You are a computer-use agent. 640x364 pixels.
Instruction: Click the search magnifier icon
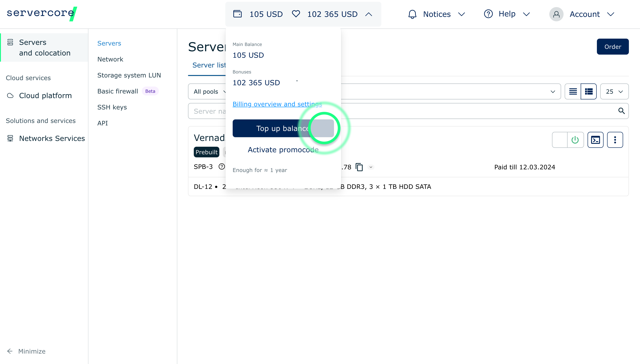[621, 111]
